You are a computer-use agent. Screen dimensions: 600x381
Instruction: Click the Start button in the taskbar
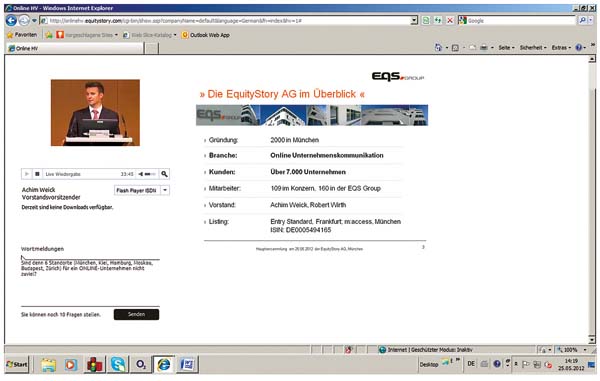pos(17,364)
